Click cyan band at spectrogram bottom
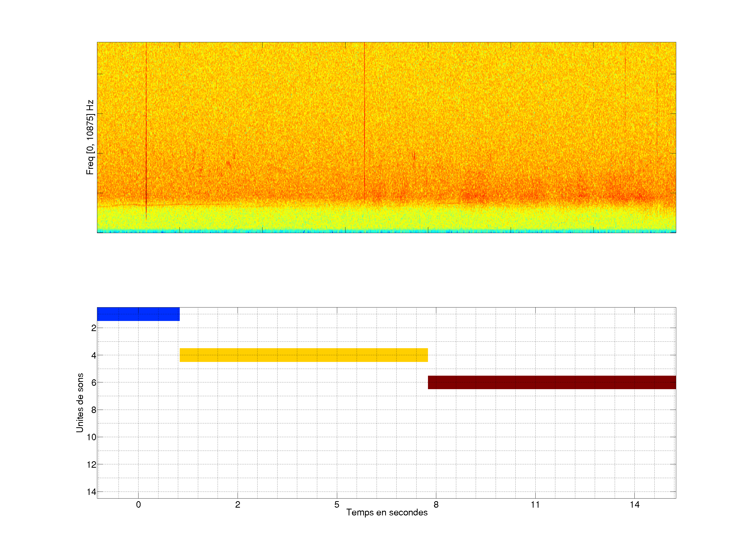The width and height of the screenshot is (747, 560). [x=386, y=231]
